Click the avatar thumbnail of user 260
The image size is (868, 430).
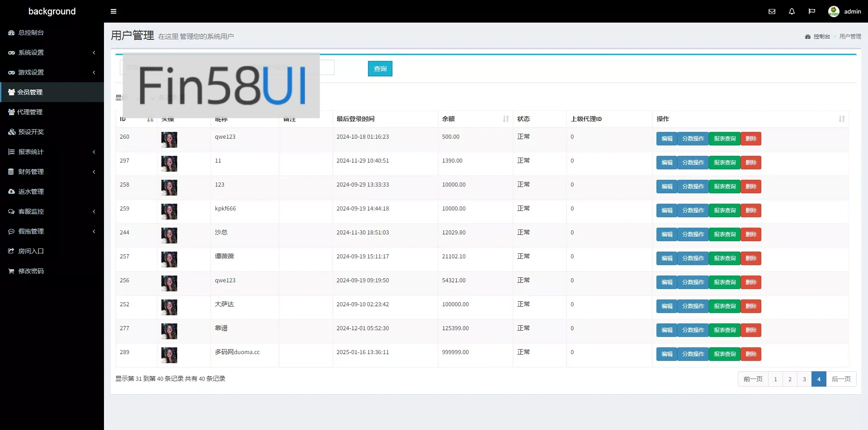click(169, 140)
